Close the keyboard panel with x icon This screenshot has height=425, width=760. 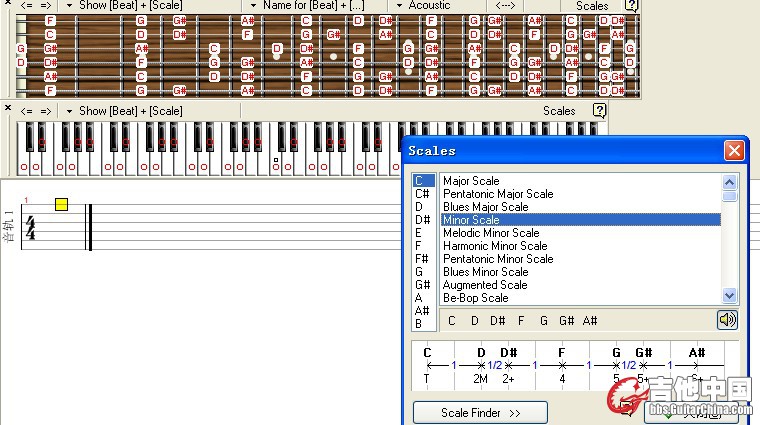point(8,108)
